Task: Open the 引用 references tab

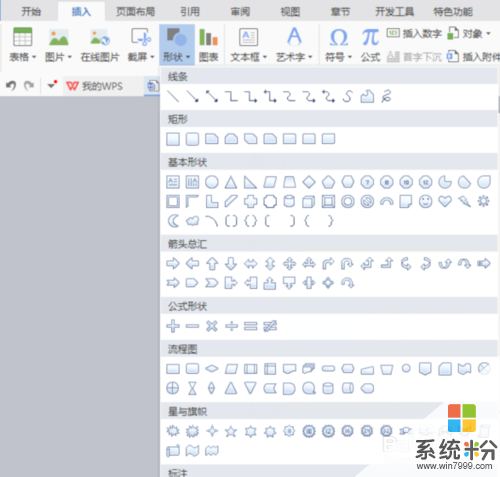Action: tap(190, 12)
